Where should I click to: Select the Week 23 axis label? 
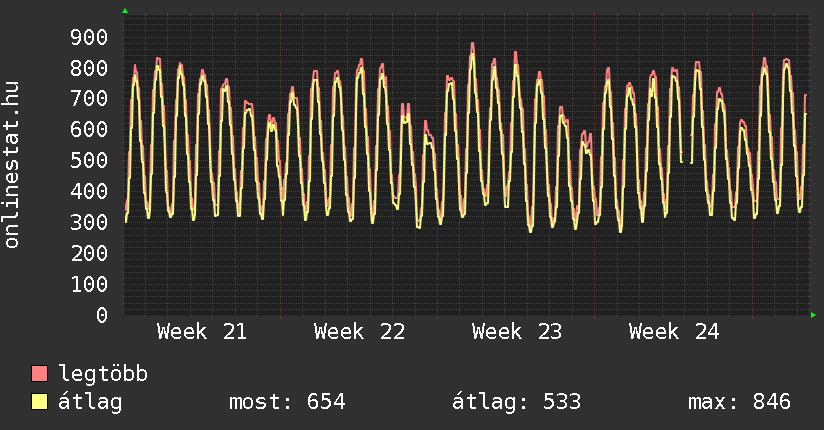517,332
